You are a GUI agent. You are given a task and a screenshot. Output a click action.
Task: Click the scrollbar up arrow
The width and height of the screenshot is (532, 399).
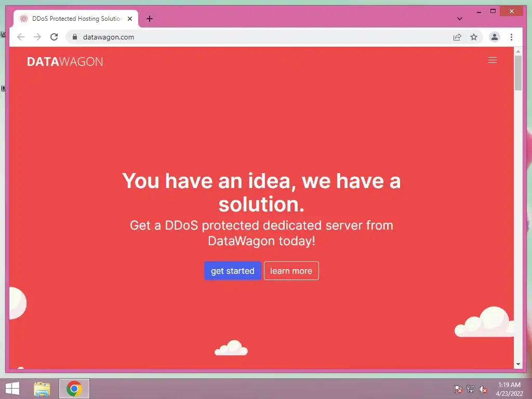tap(518, 51)
